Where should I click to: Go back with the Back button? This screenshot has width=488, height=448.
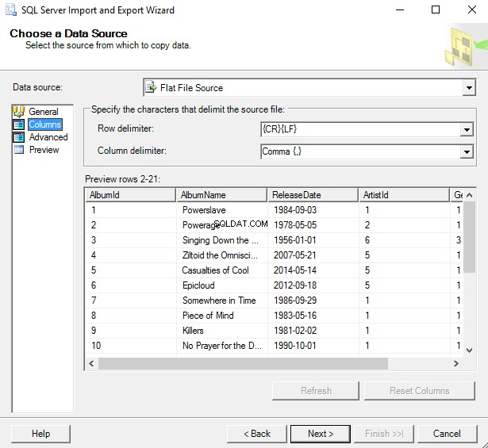coord(257,434)
